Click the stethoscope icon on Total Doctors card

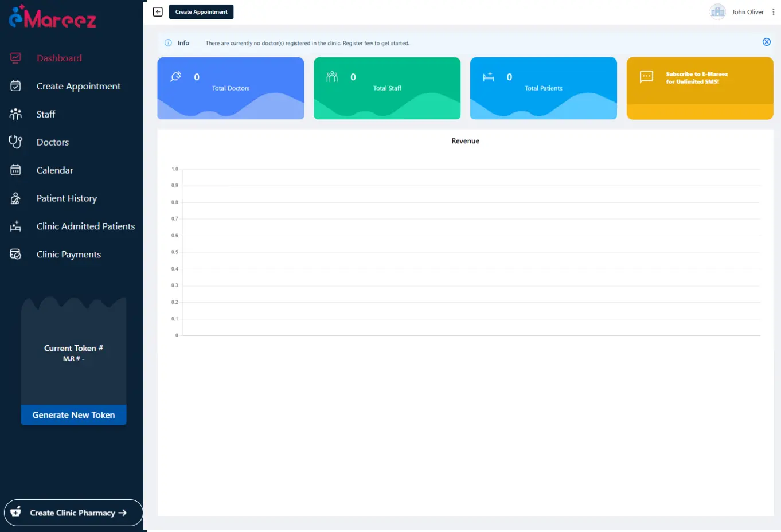point(176,76)
